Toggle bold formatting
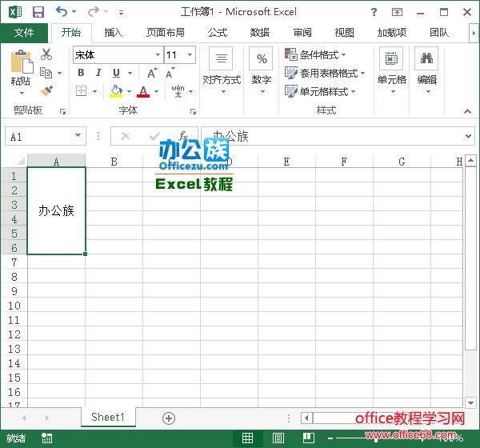 [81, 73]
